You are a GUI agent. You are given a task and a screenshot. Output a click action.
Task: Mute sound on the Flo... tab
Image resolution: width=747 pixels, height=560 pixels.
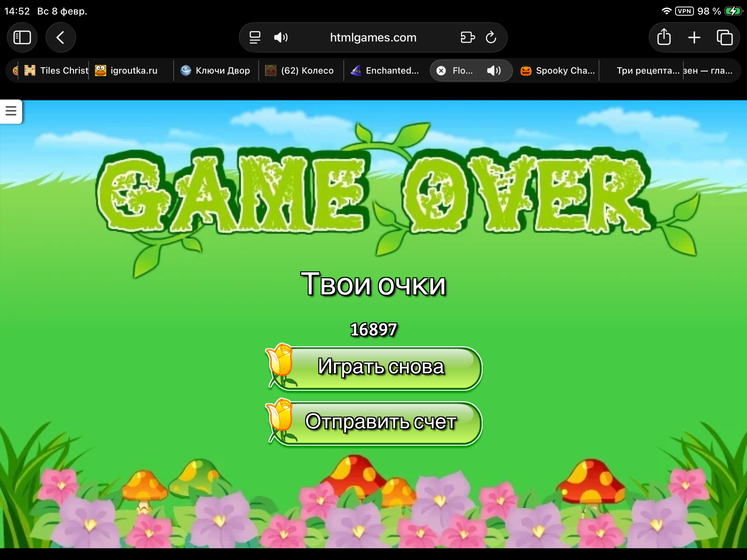point(494,71)
